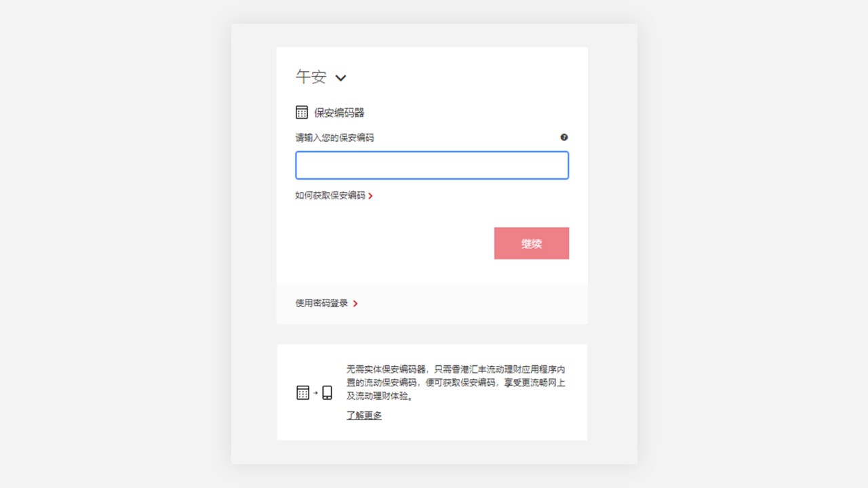Click the 午安 greeting text
Image resolution: width=868 pixels, height=488 pixels.
pyautogui.click(x=311, y=77)
